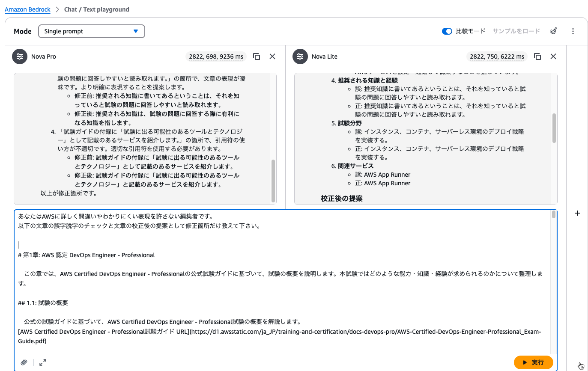This screenshot has height=371, width=588.
Task: Copy the Nova Lite response
Action: coord(537,56)
